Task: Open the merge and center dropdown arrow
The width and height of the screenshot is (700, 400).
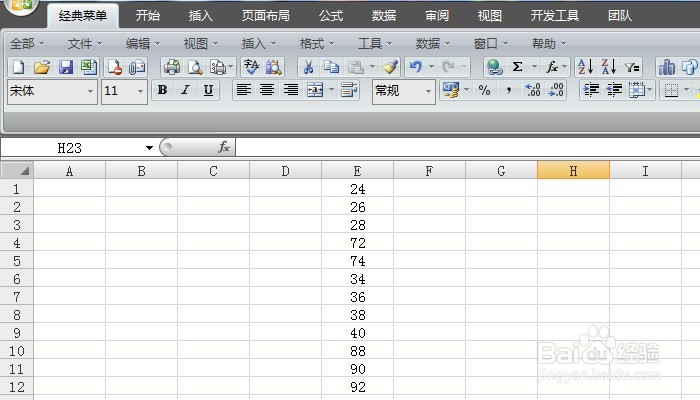Action: 331,91
